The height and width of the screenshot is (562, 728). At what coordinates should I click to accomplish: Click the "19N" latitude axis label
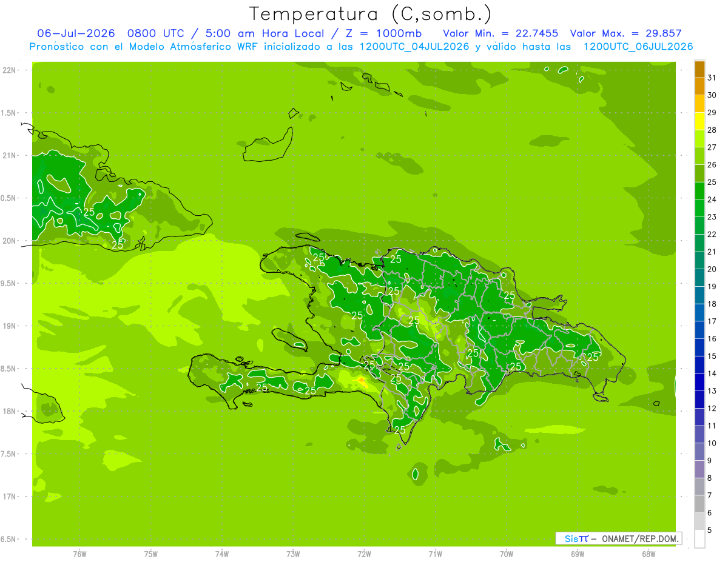click(x=10, y=326)
